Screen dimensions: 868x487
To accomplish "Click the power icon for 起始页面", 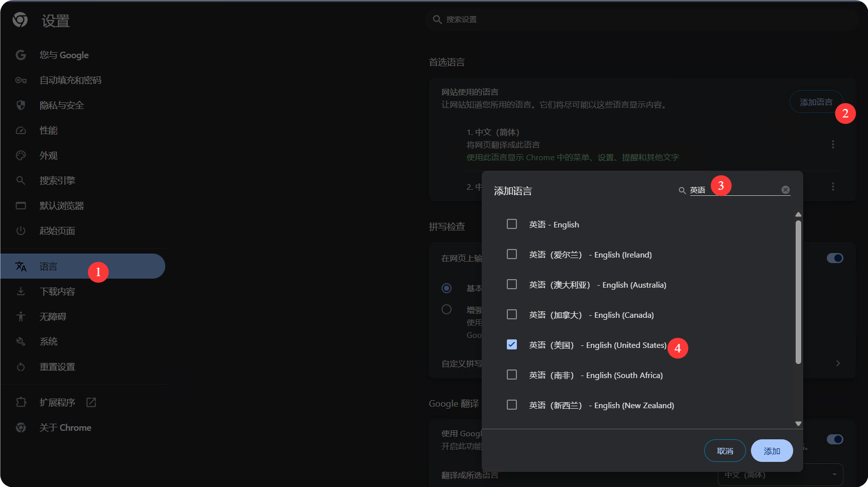I will (x=21, y=230).
